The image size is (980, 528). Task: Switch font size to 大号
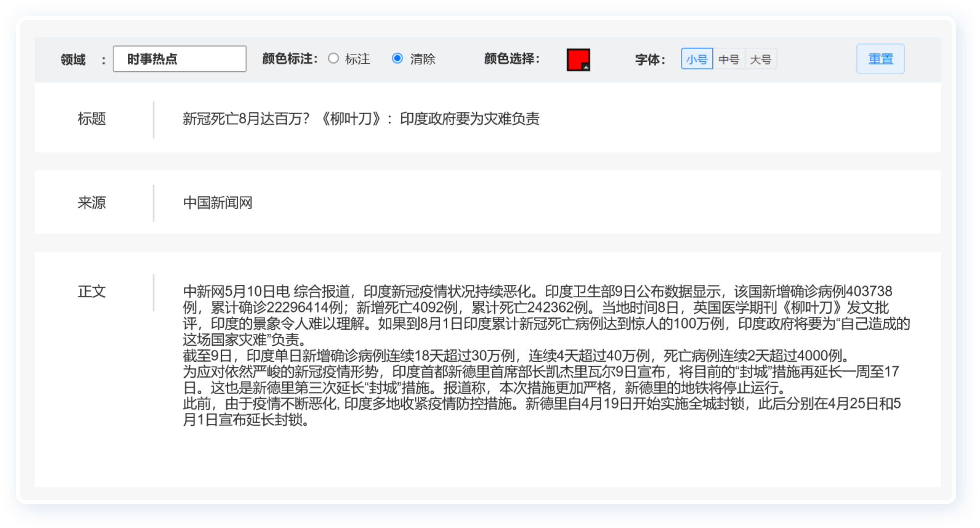[761, 59]
